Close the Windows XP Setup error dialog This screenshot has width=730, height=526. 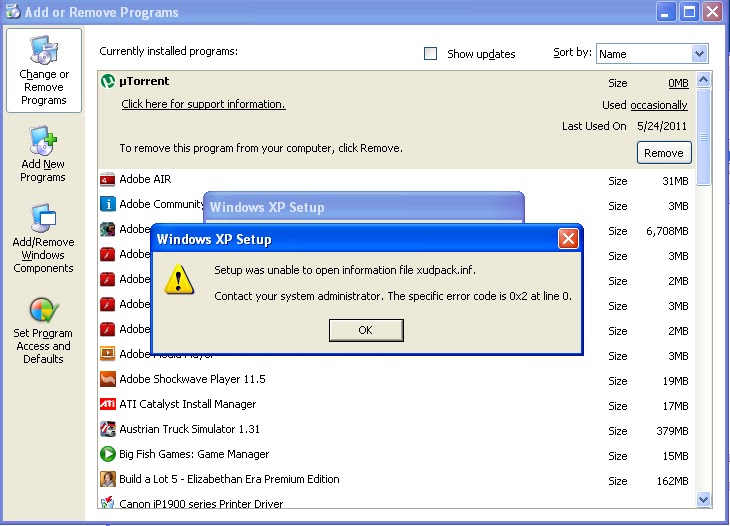pyautogui.click(x=568, y=239)
